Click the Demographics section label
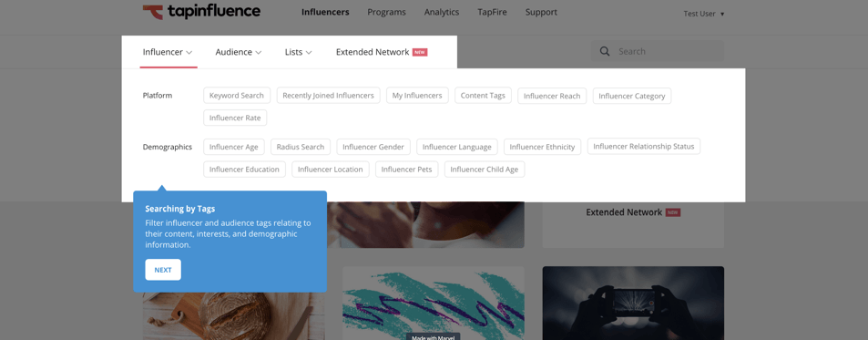Screen dimensions: 868x340 [x=168, y=147]
